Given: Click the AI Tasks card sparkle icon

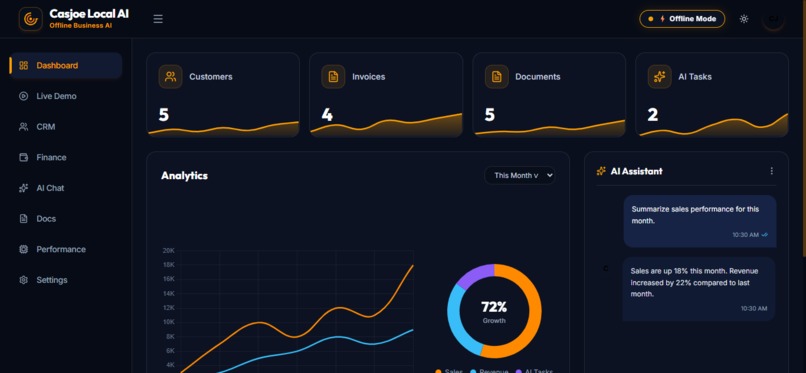Looking at the screenshot, I should [660, 77].
